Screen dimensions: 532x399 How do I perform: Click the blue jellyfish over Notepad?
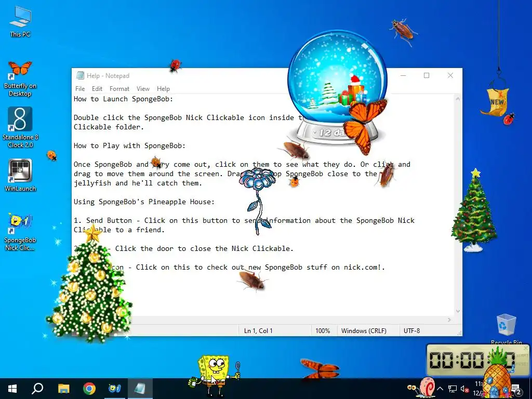pos(257,201)
